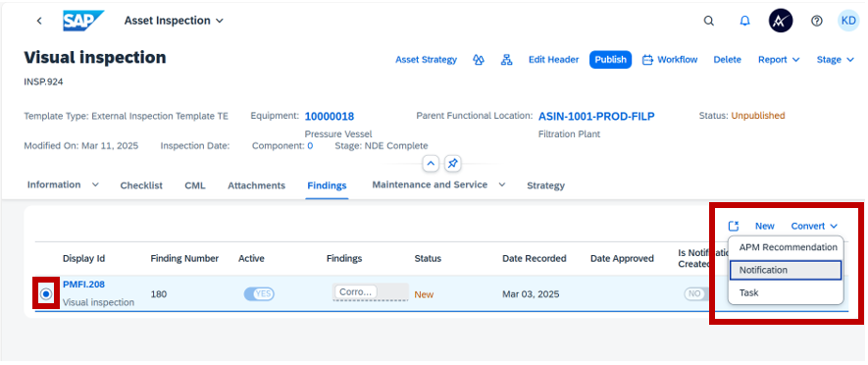Click the Visual inspection page title
The image size is (868, 365).
(x=95, y=58)
